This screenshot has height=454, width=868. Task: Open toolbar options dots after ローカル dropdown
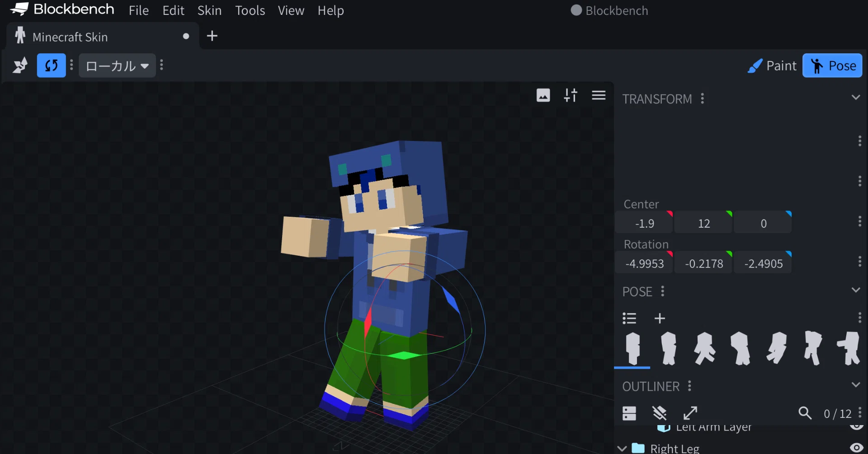[x=161, y=66]
